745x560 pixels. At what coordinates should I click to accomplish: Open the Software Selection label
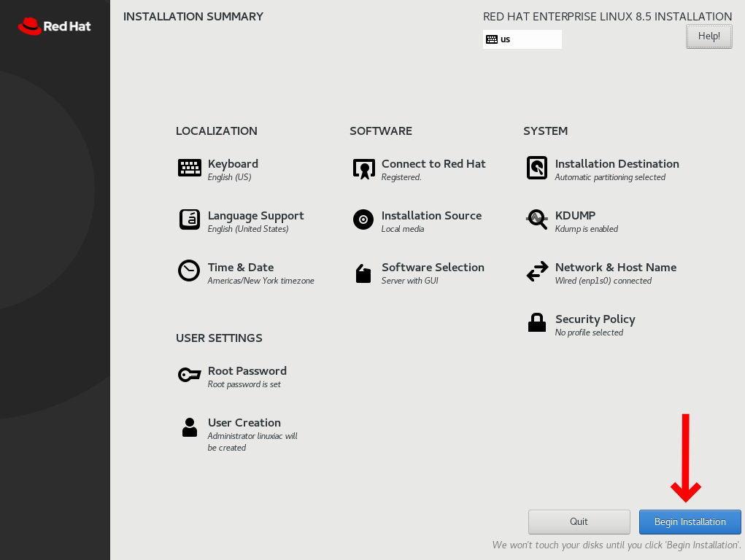click(x=433, y=268)
